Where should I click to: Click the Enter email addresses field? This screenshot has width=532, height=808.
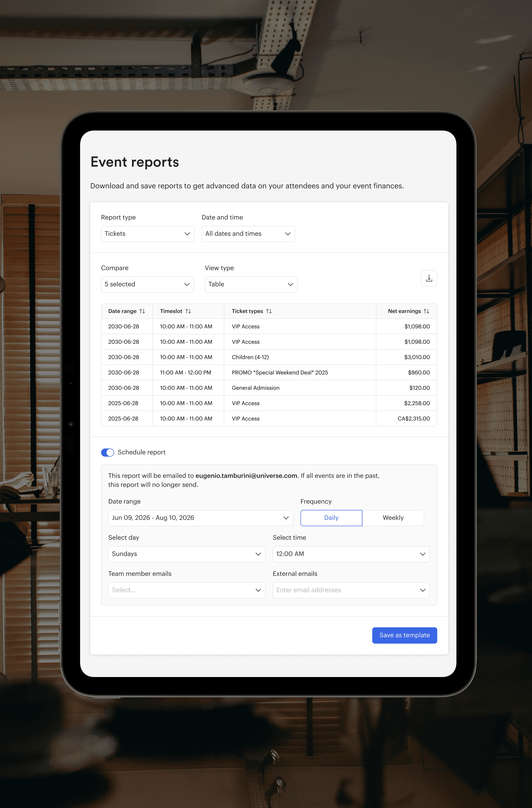[343, 590]
